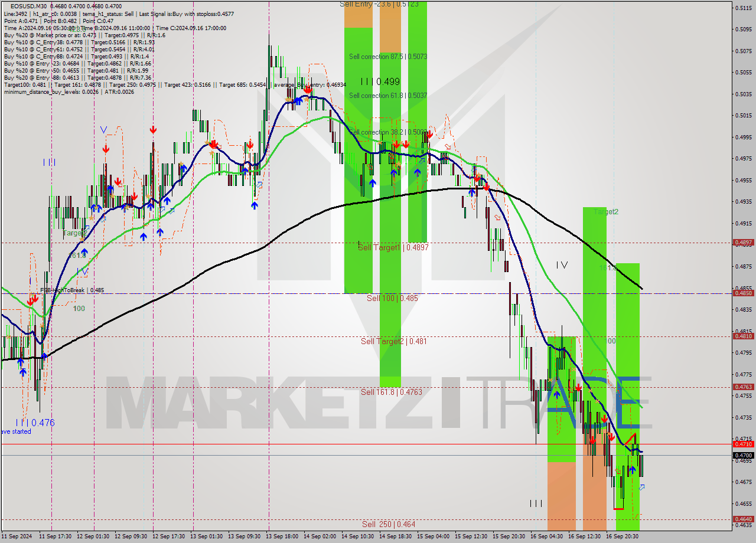This screenshot has height=543, width=756.
Task: Select the red 0.4710 price marker
Action: (x=743, y=444)
